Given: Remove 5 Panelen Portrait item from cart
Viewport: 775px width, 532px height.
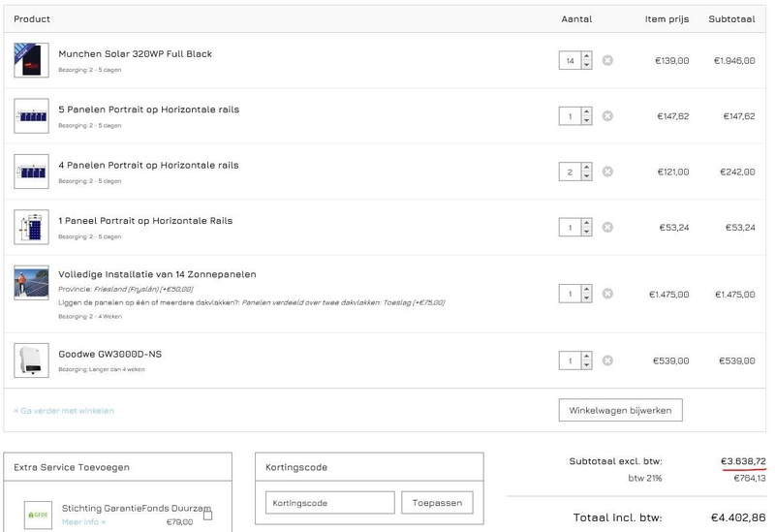Looking at the screenshot, I should click(607, 115).
